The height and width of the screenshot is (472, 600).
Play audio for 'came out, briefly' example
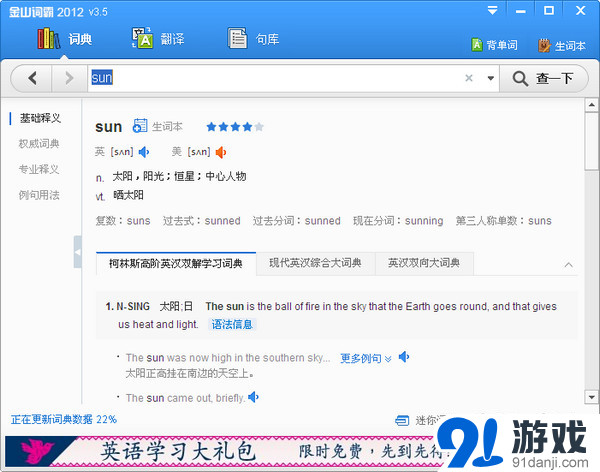[x=253, y=397]
